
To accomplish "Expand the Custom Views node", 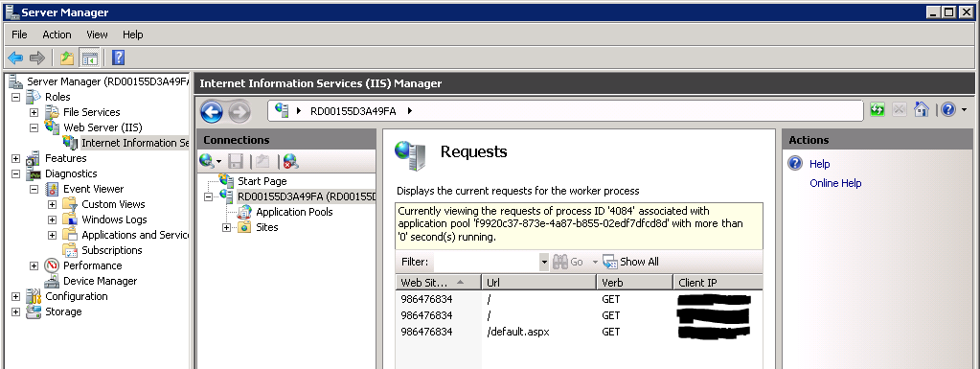I will tap(52, 204).
